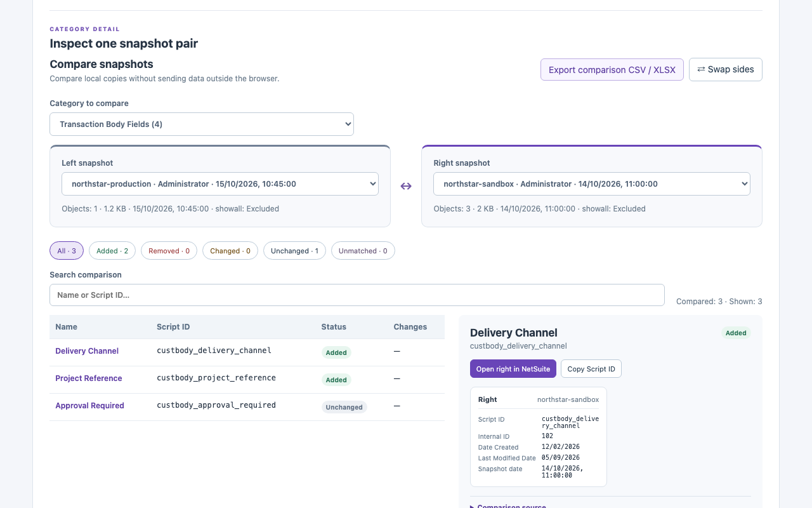Image resolution: width=812 pixels, height=508 pixels.
Task: Click the Compared: 3 · Shown: 3 counter
Action: (x=719, y=302)
